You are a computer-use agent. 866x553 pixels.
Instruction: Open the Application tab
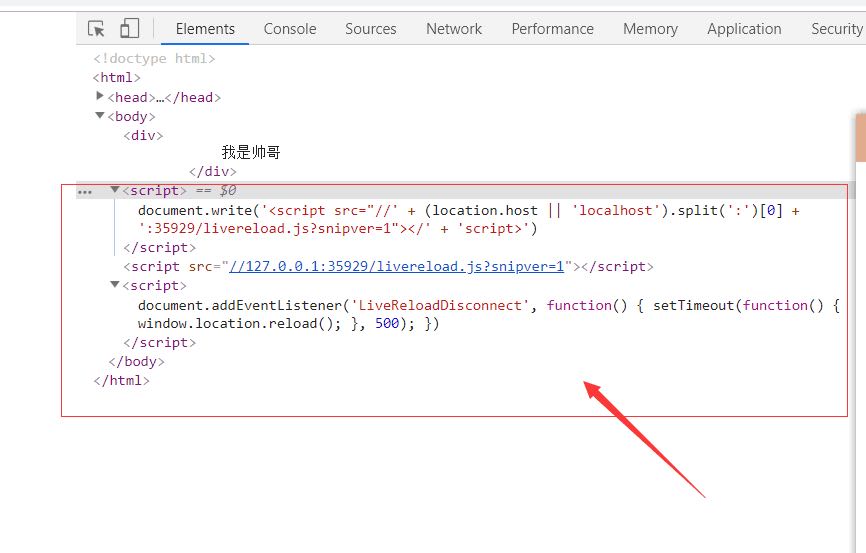[x=744, y=29]
